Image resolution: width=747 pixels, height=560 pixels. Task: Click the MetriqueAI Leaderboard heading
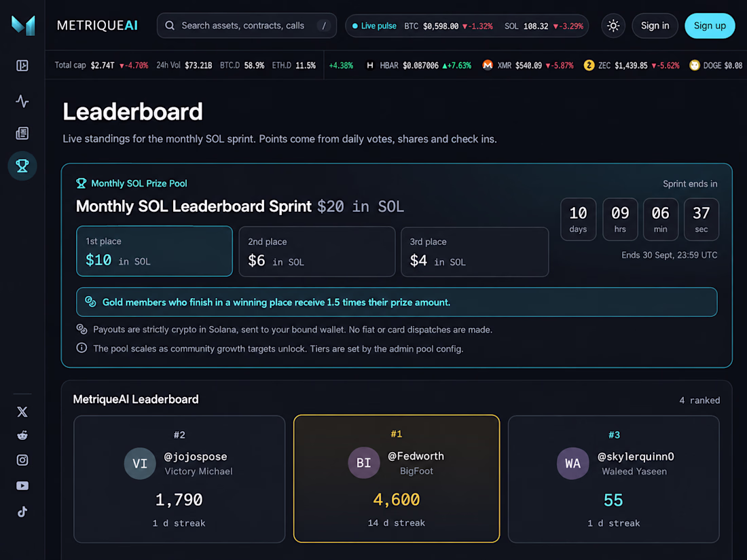pos(136,399)
